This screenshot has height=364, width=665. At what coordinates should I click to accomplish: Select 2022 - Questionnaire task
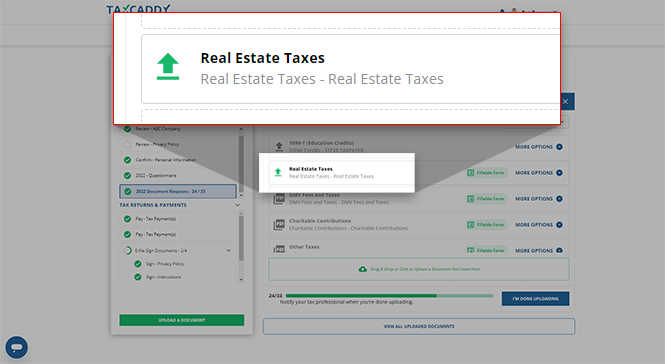coord(178,175)
